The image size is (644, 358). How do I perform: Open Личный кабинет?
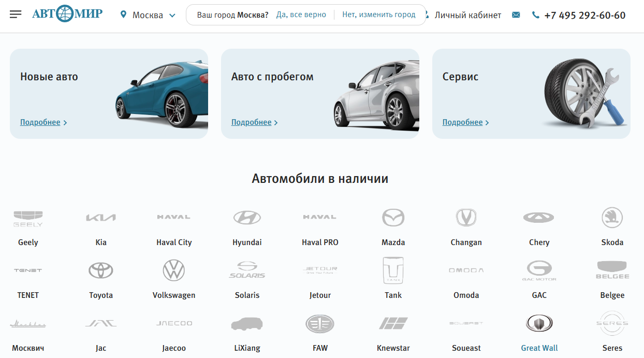pyautogui.click(x=467, y=15)
